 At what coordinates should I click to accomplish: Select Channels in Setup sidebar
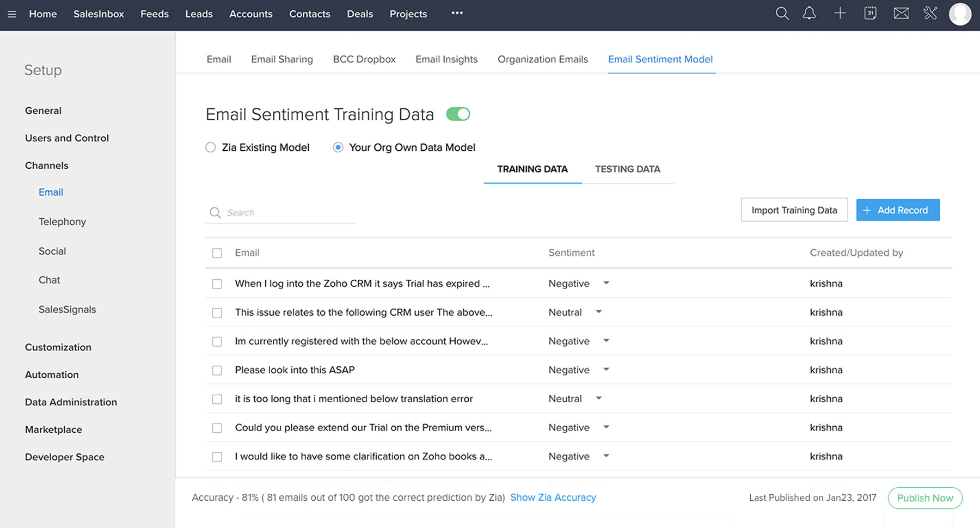pyautogui.click(x=47, y=165)
